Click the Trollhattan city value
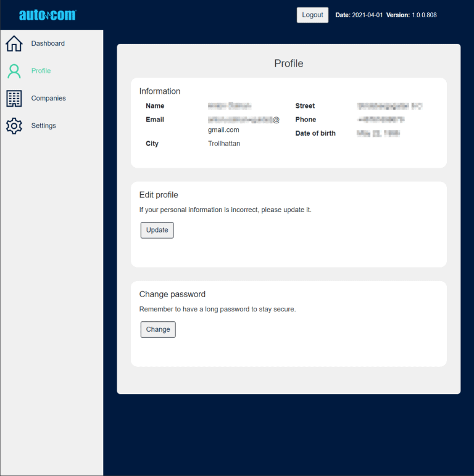Screen dimensions: 474x476 click(x=224, y=144)
